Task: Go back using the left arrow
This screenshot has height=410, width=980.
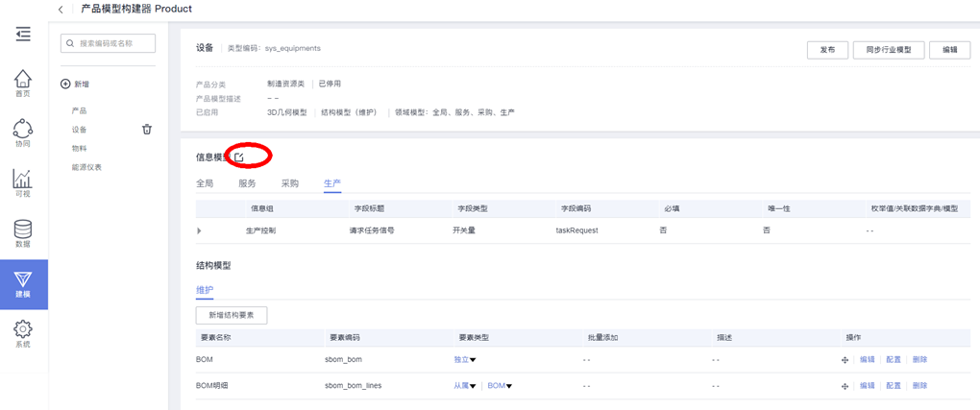Action: [x=61, y=10]
